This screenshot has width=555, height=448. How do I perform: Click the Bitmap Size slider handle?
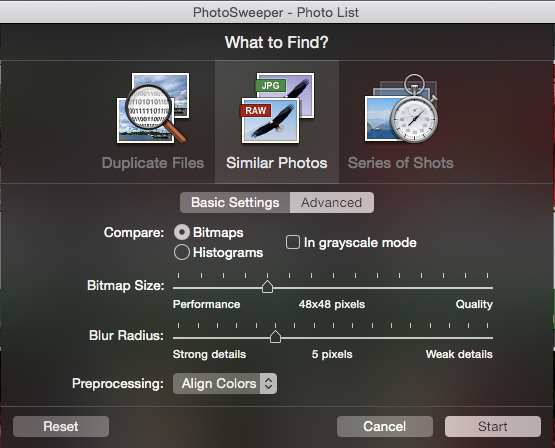tap(268, 287)
